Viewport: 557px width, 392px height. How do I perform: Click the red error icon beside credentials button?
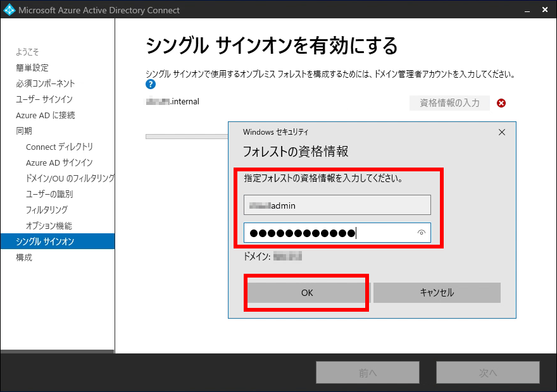pyautogui.click(x=501, y=103)
